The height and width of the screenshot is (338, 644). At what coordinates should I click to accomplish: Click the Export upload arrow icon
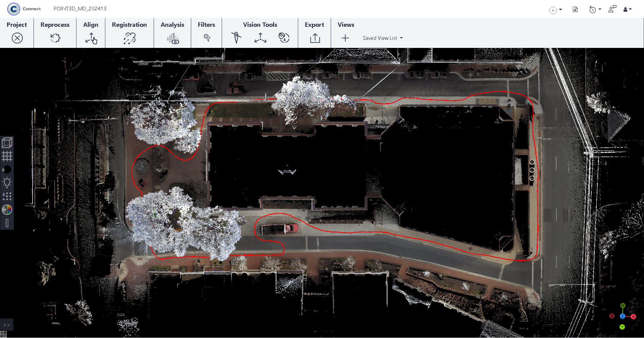tap(315, 38)
